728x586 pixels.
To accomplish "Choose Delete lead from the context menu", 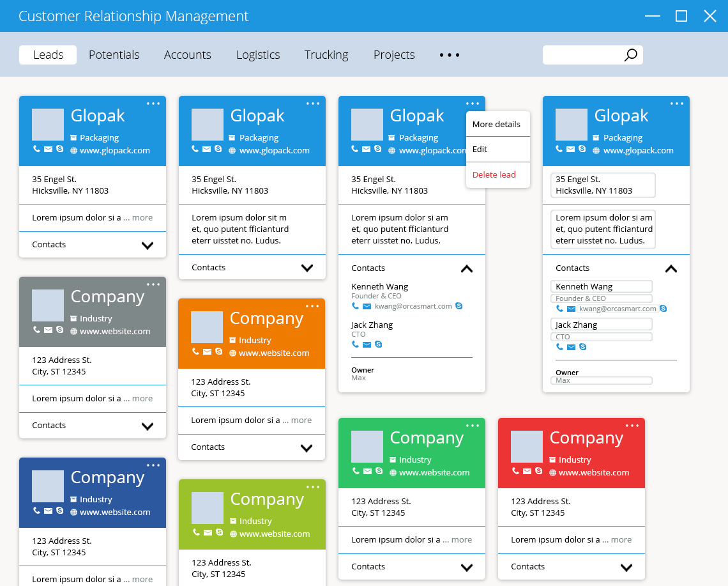I will (x=494, y=174).
